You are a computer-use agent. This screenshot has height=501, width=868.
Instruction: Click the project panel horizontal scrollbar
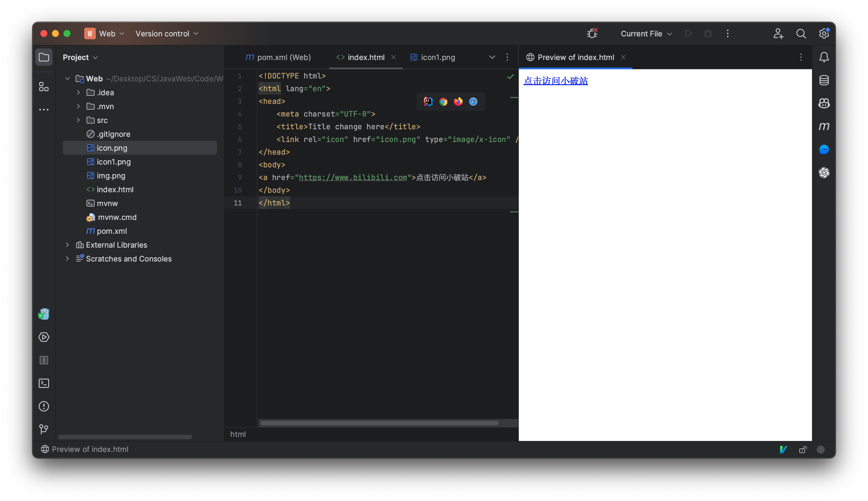coord(125,437)
